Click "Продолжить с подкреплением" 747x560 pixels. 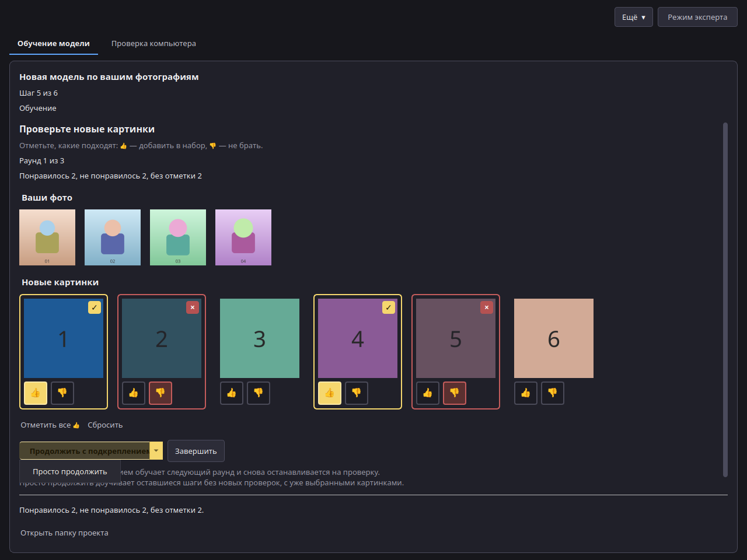tap(85, 451)
